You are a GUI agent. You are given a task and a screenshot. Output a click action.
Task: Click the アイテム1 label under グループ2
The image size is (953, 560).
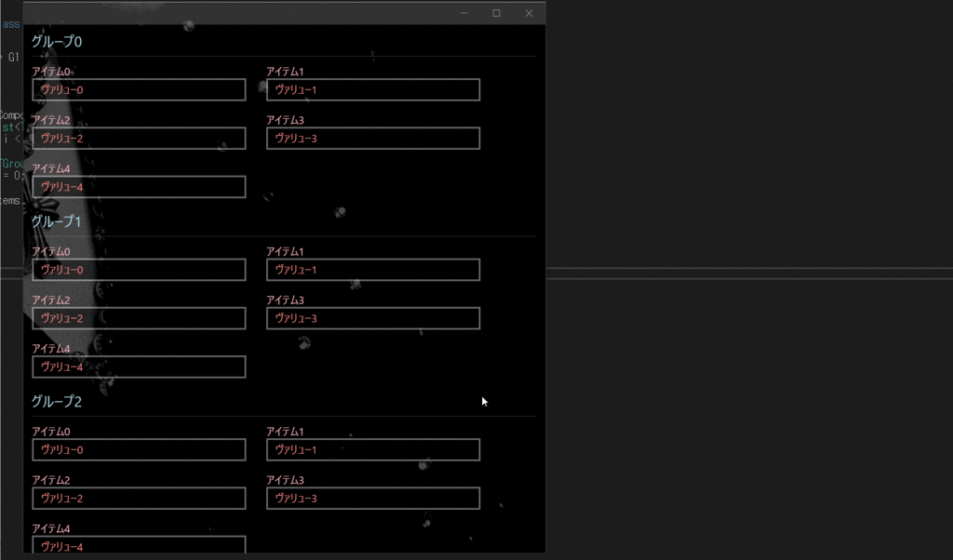(285, 432)
